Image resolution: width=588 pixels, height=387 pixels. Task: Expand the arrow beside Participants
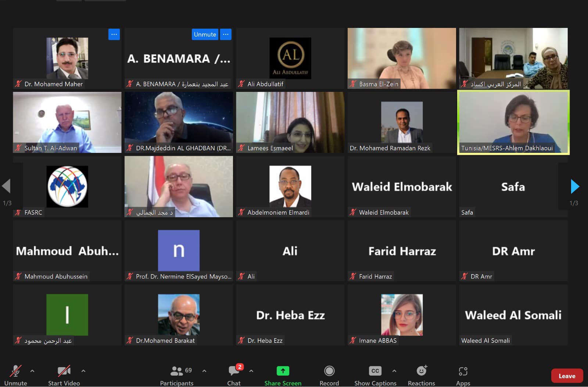[x=204, y=371]
